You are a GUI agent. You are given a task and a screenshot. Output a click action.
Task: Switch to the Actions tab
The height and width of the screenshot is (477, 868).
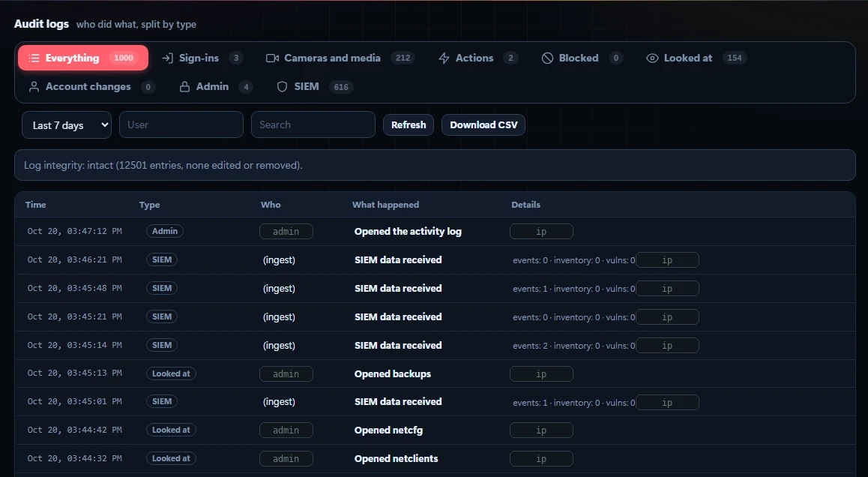(x=478, y=58)
